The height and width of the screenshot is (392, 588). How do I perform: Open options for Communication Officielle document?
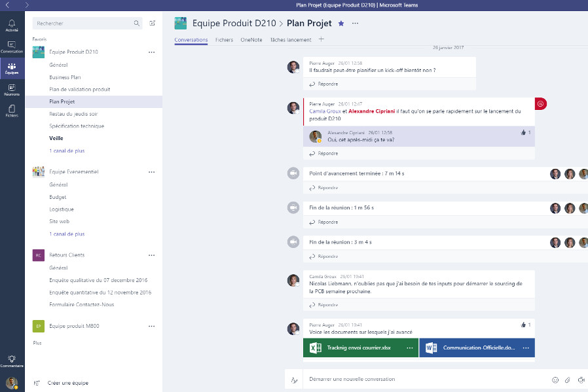pyautogui.click(x=526, y=347)
